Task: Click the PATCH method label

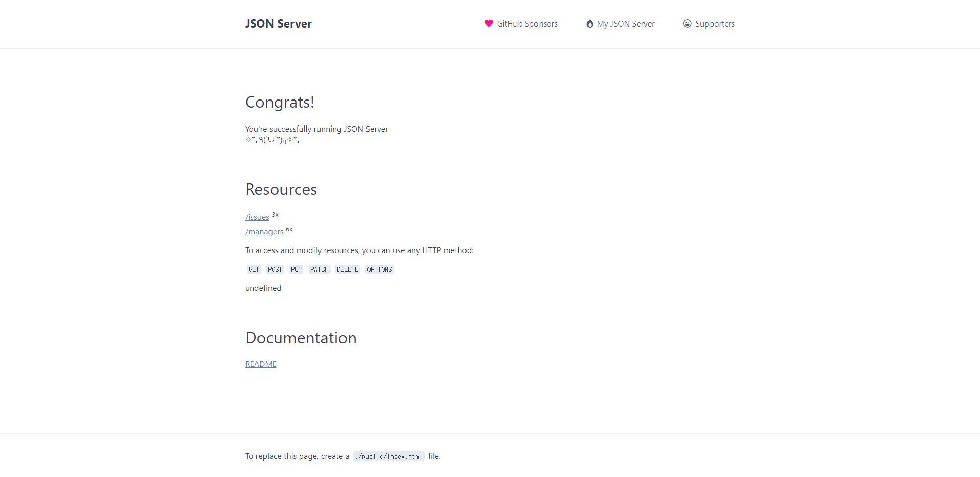Action: point(319,269)
